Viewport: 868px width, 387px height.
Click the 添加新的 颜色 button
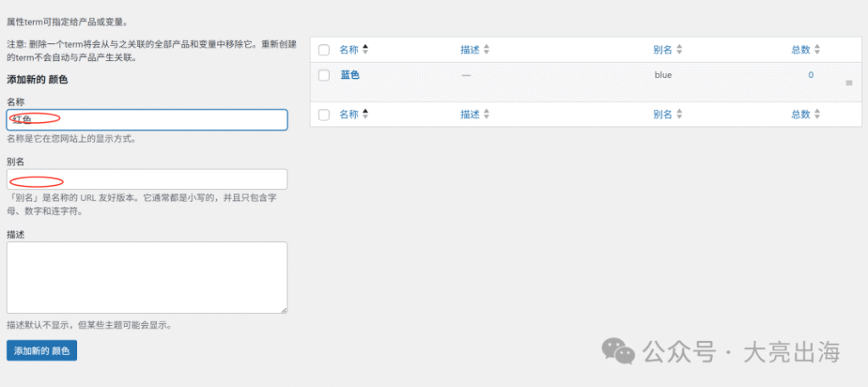click(x=42, y=351)
